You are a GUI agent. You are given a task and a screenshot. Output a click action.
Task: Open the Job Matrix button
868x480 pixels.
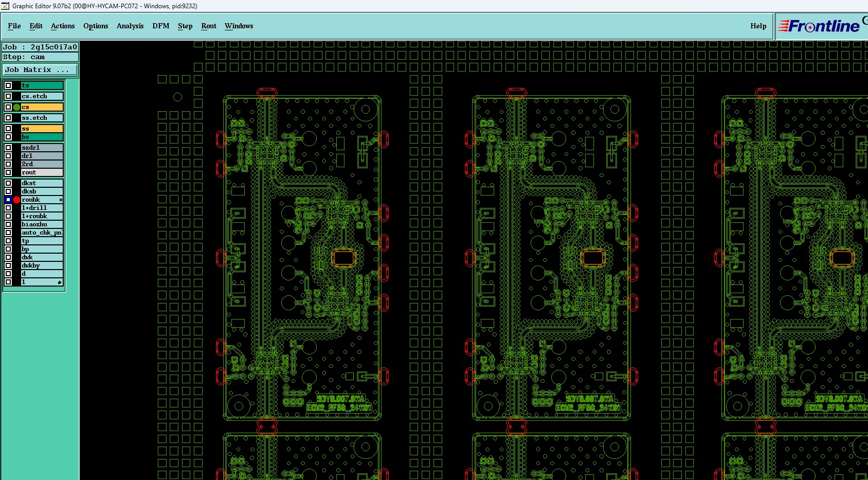coord(40,69)
